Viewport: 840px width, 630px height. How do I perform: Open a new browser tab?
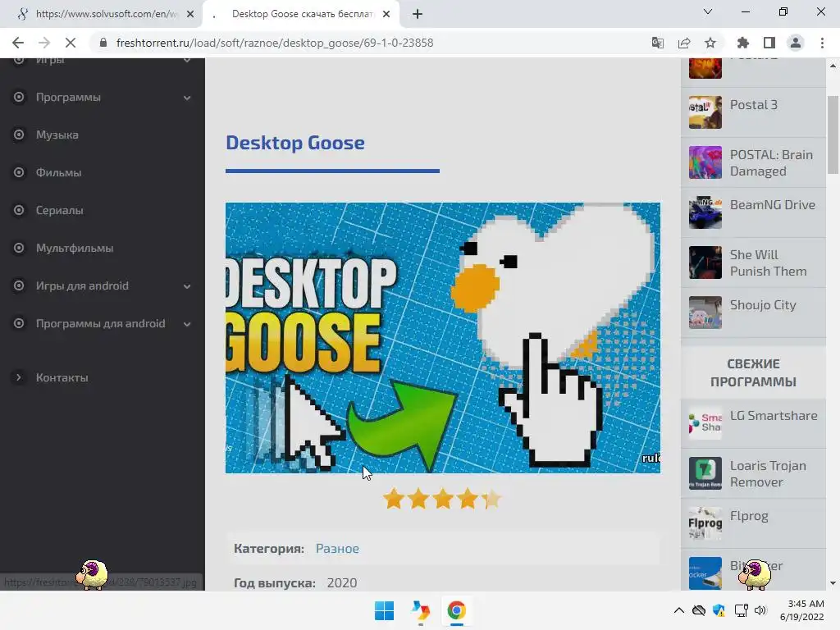click(418, 15)
